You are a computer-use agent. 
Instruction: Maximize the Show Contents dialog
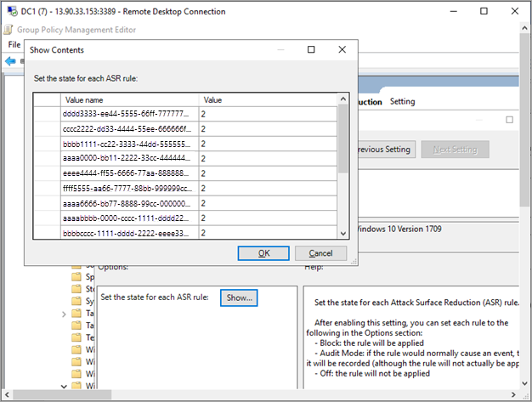tap(311, 50)
